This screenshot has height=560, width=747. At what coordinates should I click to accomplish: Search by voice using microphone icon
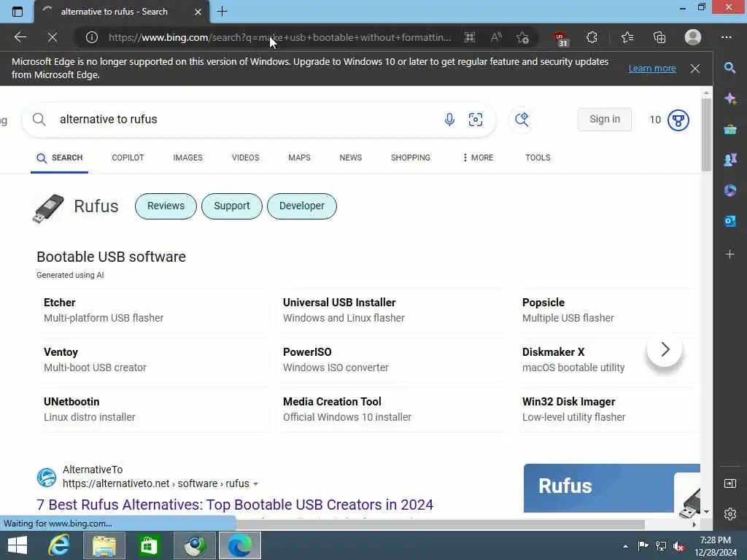(x=449, y=119)
